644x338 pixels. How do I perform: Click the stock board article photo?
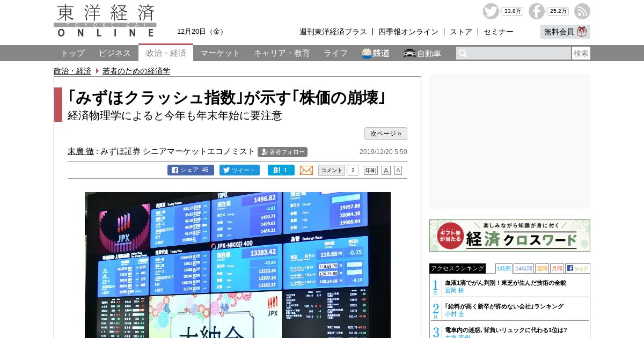(238, 265)
